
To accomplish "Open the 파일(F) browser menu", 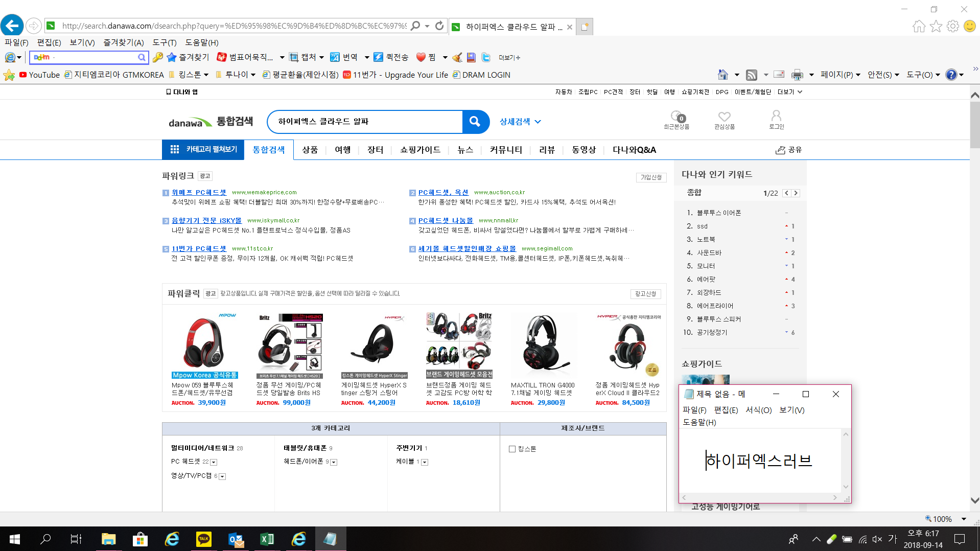I will (x=16, y=42).
